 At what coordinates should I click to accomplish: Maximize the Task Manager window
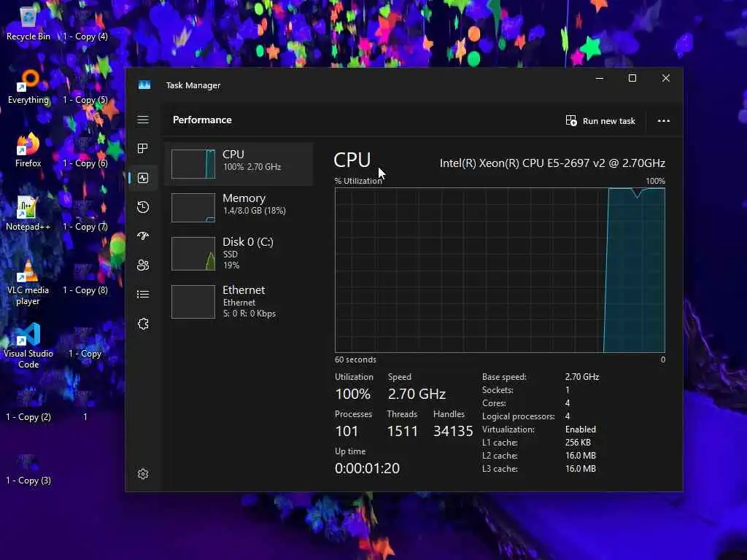pos(632,78)
